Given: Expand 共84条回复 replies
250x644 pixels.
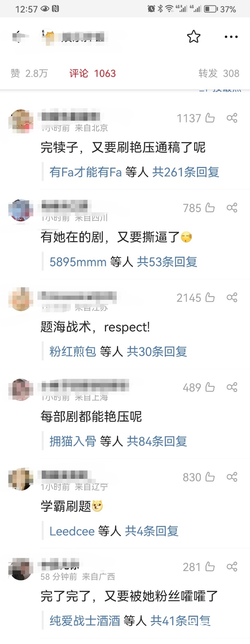Looking at the screenshot, I should (157, 441).
